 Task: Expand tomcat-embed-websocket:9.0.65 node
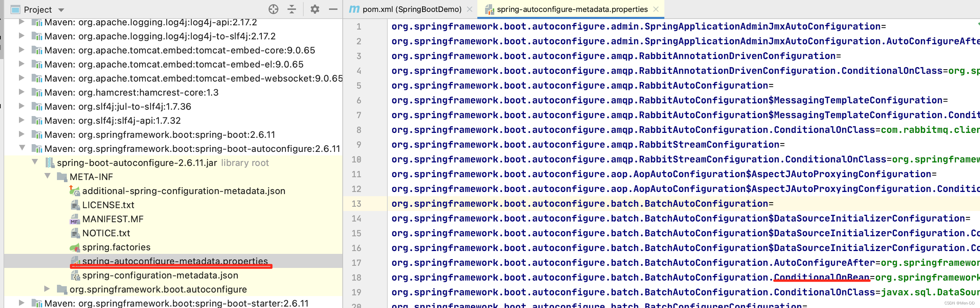[x=22, y=78]
